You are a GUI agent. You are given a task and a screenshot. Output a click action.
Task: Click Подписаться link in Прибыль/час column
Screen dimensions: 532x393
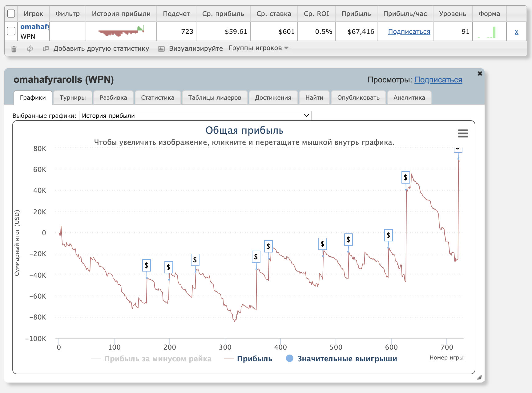coord(409,31)
